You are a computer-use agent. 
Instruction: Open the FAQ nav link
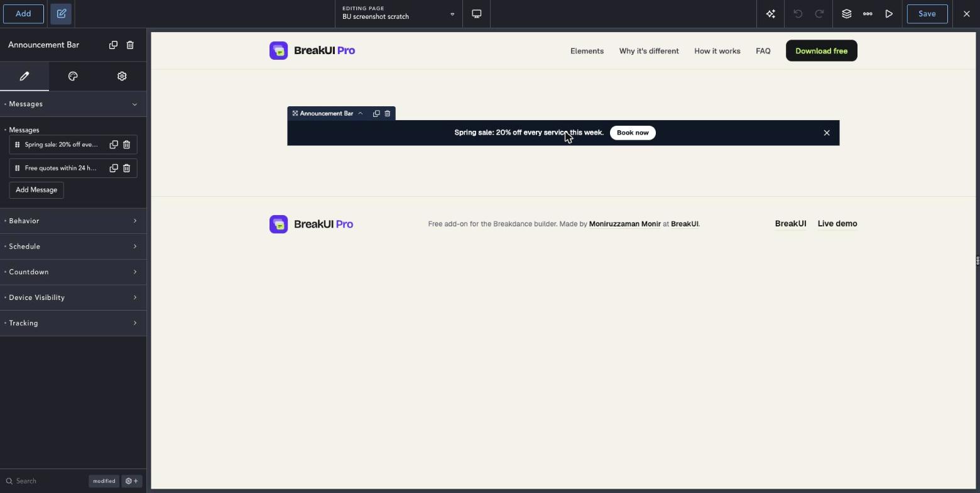763,51
